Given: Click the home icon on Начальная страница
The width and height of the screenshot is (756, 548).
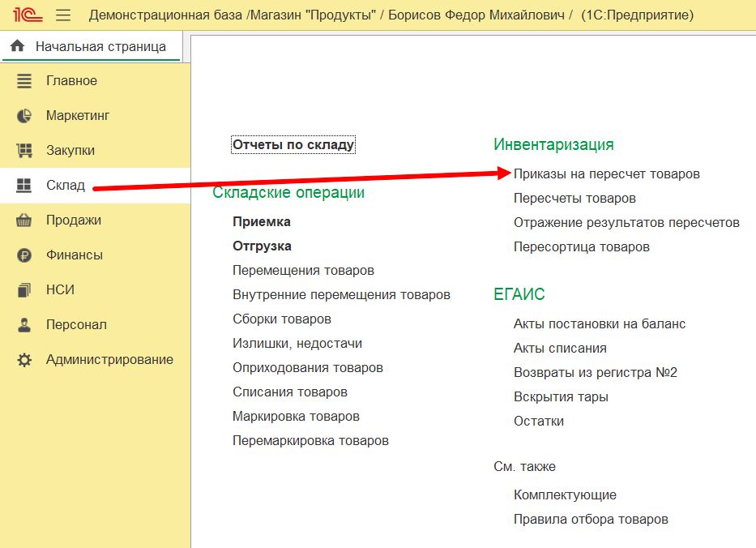Looking at the screenshot, I should [x=17, y=46].
